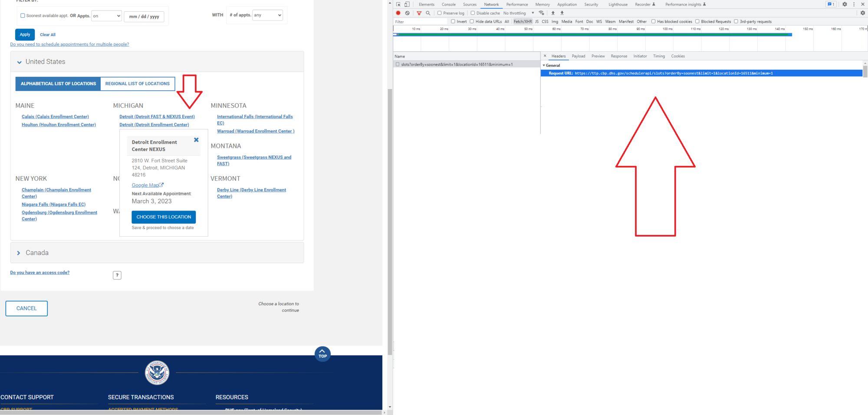868x415 pixels.
Task: Click the export HAR download icon
Action: click(x=562, y=13)
